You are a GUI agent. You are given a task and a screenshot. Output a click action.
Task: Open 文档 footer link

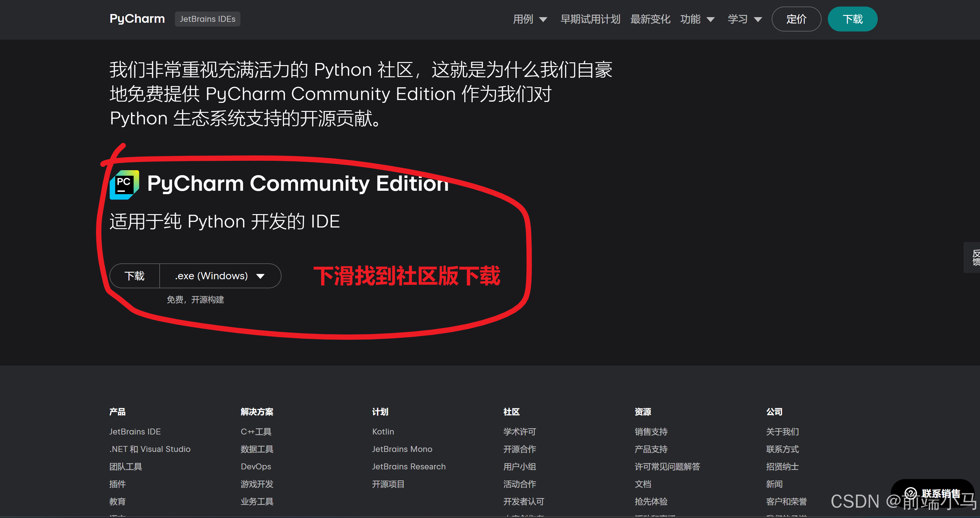click(x=643, y=484)
